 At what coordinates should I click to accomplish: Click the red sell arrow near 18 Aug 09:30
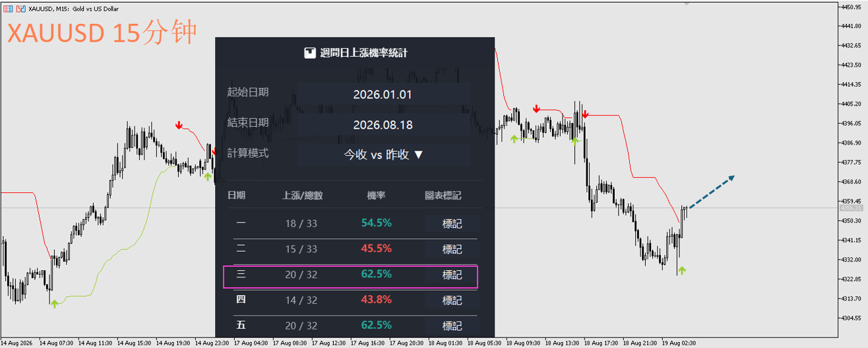[537, 108]
